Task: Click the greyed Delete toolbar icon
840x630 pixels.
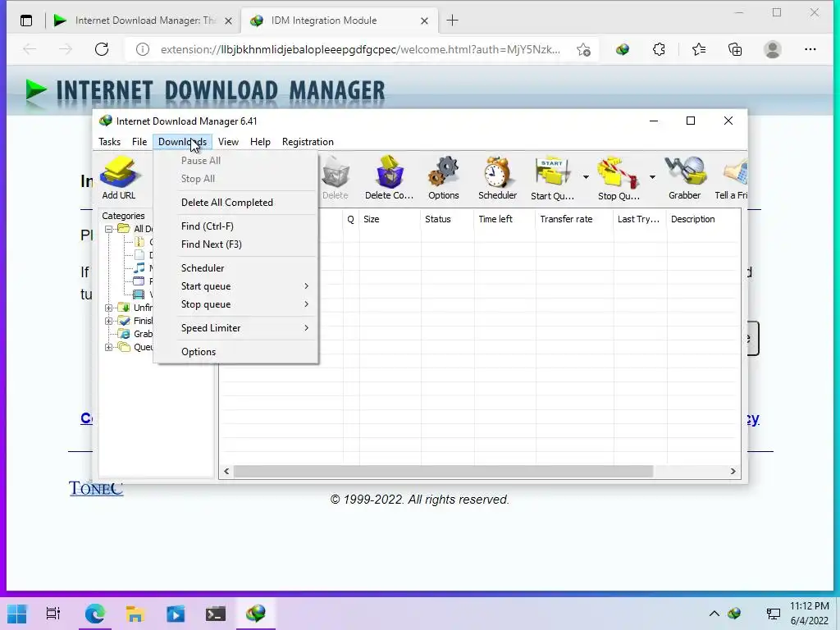Action: [336, 178]
